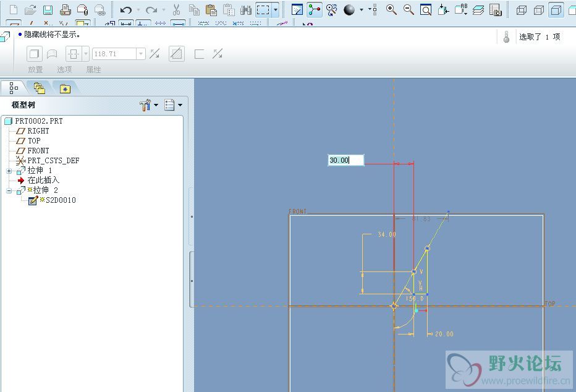Open the 放置 placement panel
Viewport: 576px width, 392px height.
click(35, 69)
